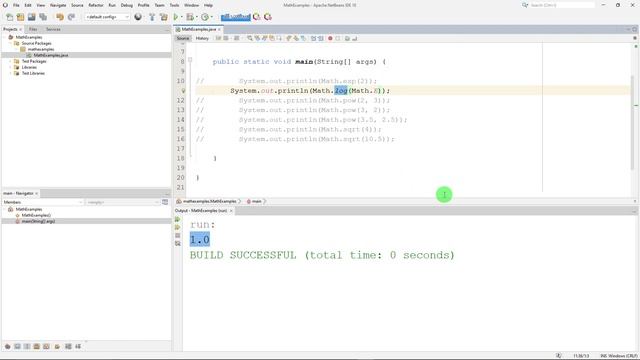The height and width of the screenshot is (360, 640).
Task: Open the default config dropdown
Action: click(x=107, y=17)
